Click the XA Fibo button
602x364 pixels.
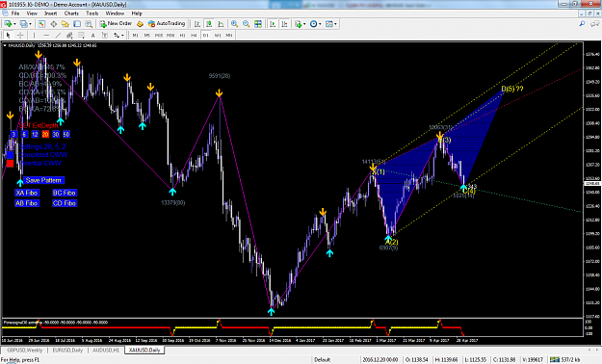coord(27,193)
